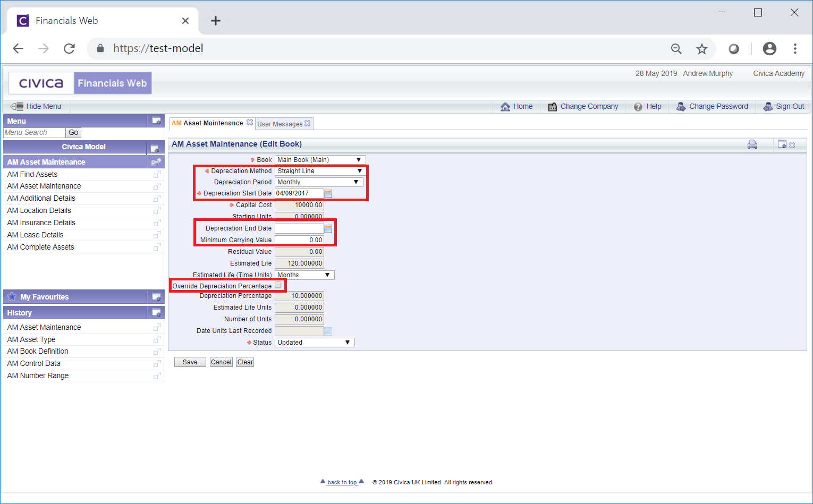Click the Civica Model header icon
The width and height of the screenshot is (813, 504).
pos(155,148)
